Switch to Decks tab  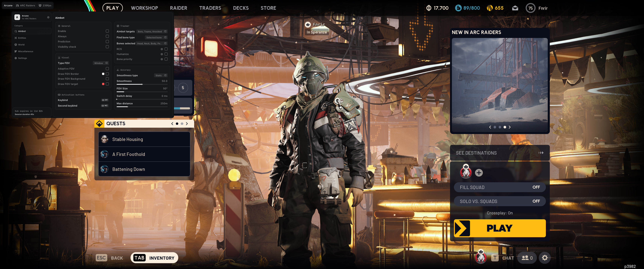(241, 8)
